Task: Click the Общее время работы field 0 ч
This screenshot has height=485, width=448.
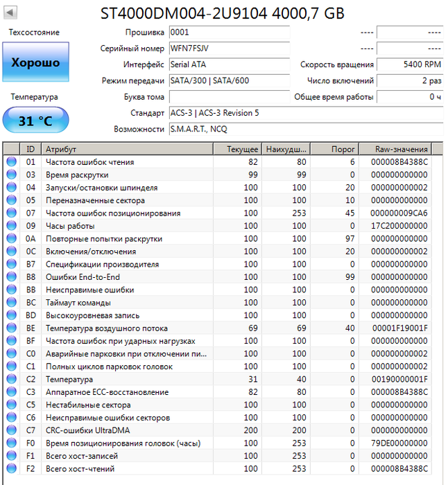Action: 410,97
